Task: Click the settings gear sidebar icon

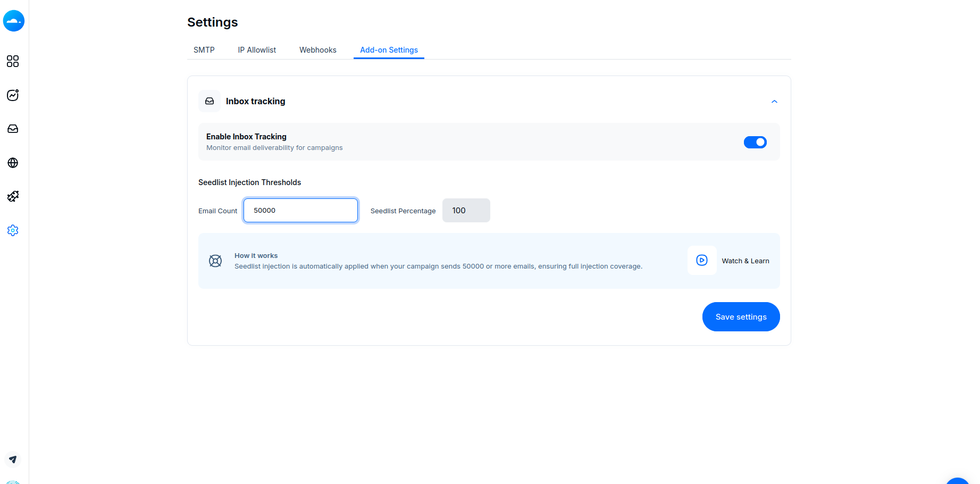Action: pyautogui.click(x=13, y=230)
